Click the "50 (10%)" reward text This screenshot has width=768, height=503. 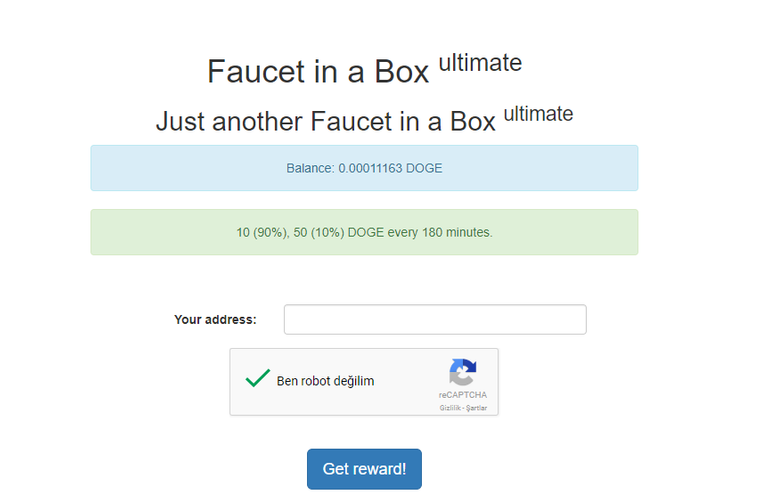pos(319,233)
